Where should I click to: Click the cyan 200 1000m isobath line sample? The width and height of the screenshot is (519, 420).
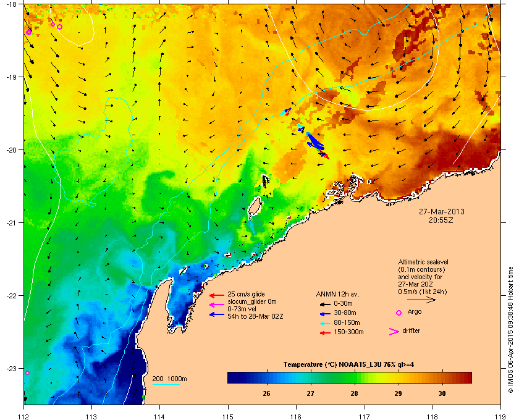tap(166, 384)
